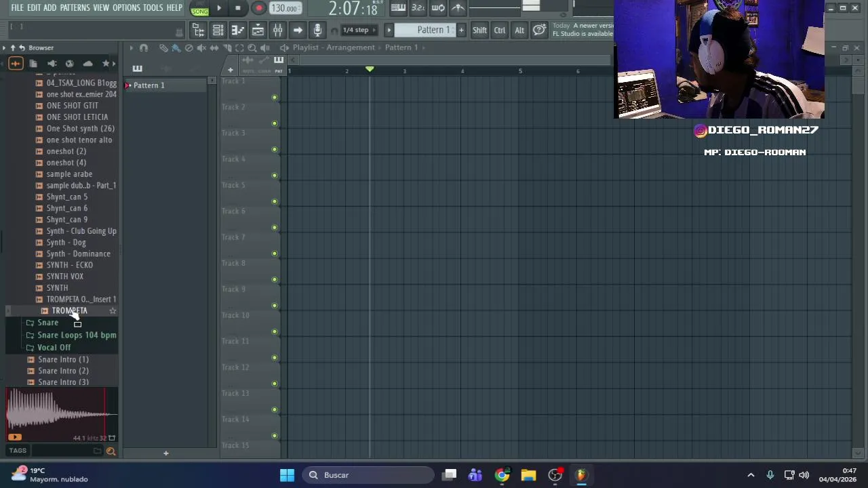
Task: Arm recording with the Record button
Action: coord(258,8)
